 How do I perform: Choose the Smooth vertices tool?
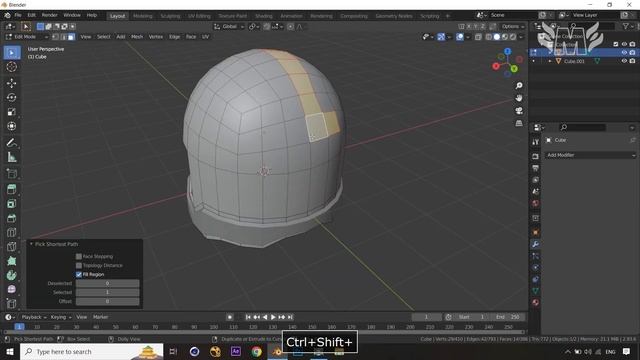[x=11, y=289]
